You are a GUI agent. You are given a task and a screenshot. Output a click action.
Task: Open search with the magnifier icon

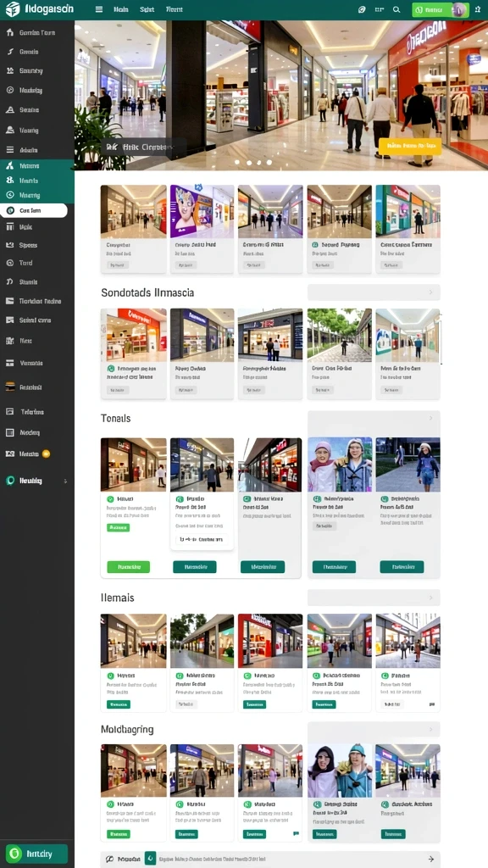point(396,9)
